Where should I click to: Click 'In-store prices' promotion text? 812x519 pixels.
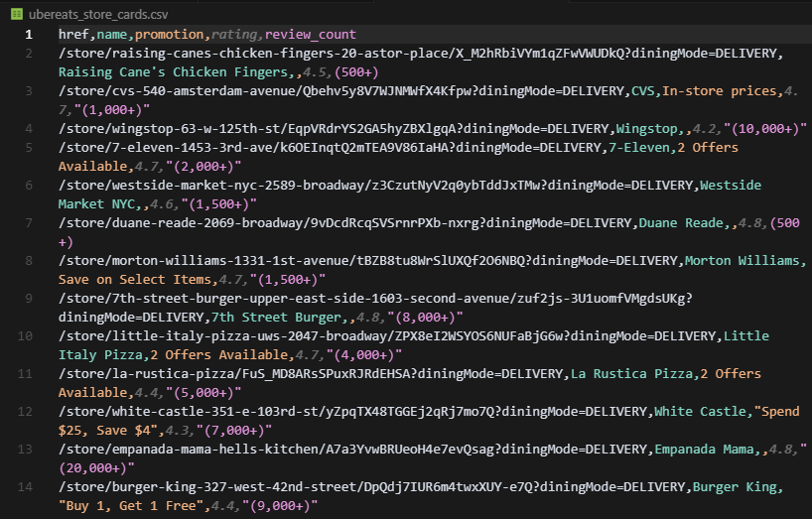[x=720, y=90]
